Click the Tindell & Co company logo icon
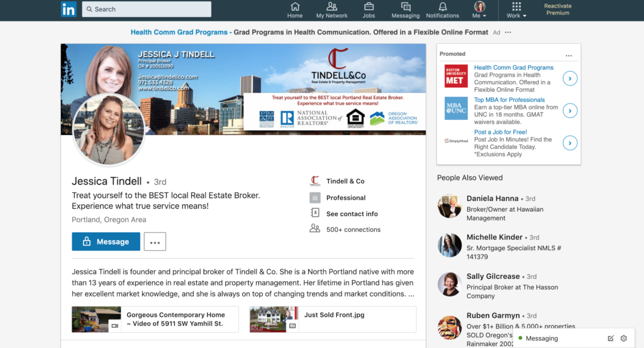Image resolution: width=644 pixels, height=348 pixels. coord(315,181)
